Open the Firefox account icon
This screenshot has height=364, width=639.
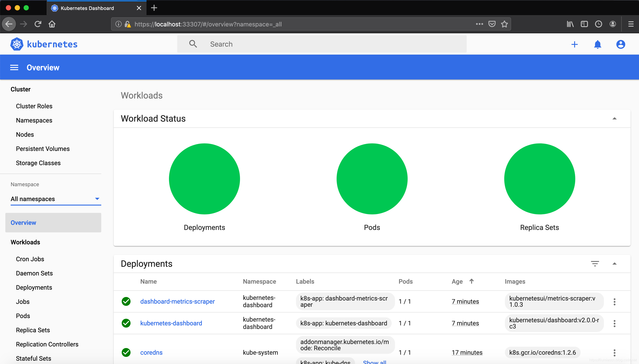613,24
